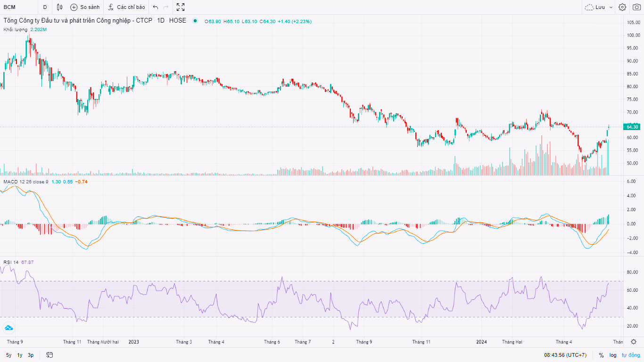Viewport: 644px width, 362px height.
Task: Click the 2023 label on time axis
Action: (134, 342)
